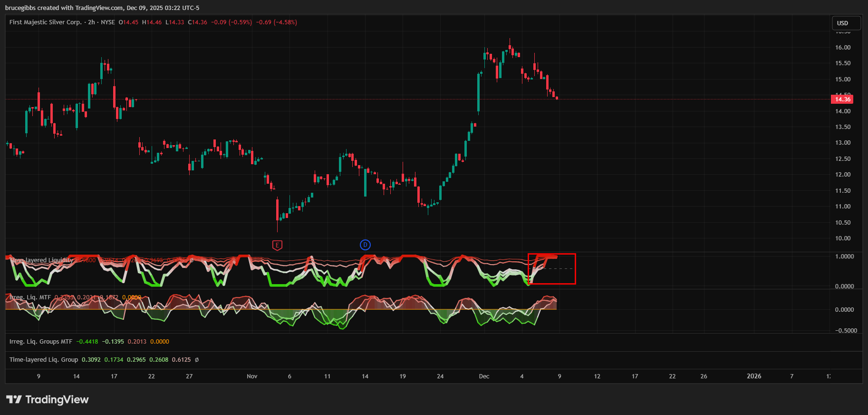868x415 pixels.
Task: Click the Dec label on the time axis
Action: pyautogui.click(x=484, y=376)
